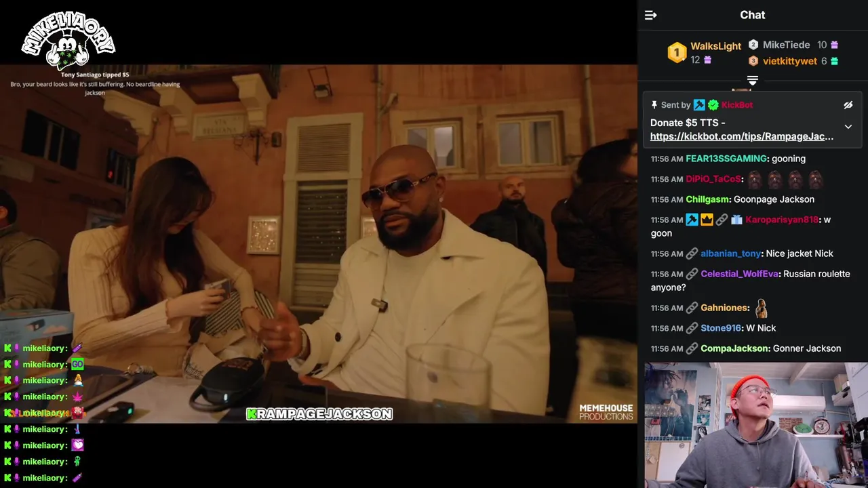Viewport: 868px width, 488px height.
Task: Click Karoparisyan818's yellow crown badge
Action: (x=707, y=220)
